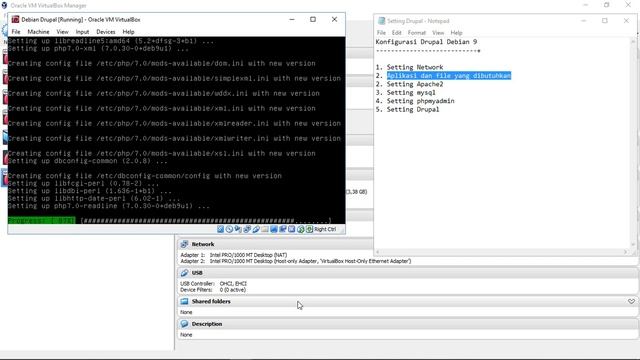Click the optical disk indicator in VM status bar

pos(229,229)
